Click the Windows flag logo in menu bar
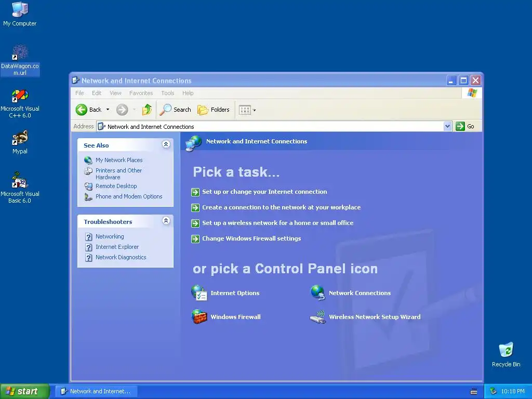Image resolution: width=532 pixels, height=399 pixels. (x=472, y=93)
